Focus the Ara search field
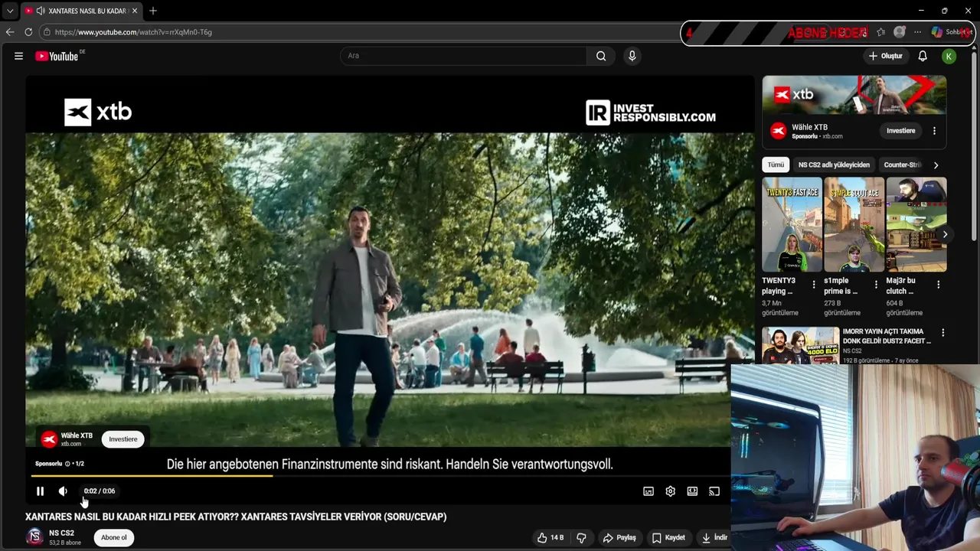The image size is (980, 551). pos(463,56)
